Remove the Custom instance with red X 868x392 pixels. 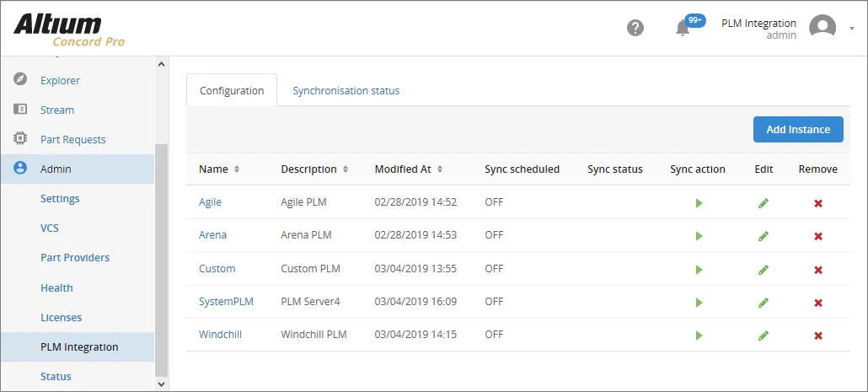click(818, 271)
